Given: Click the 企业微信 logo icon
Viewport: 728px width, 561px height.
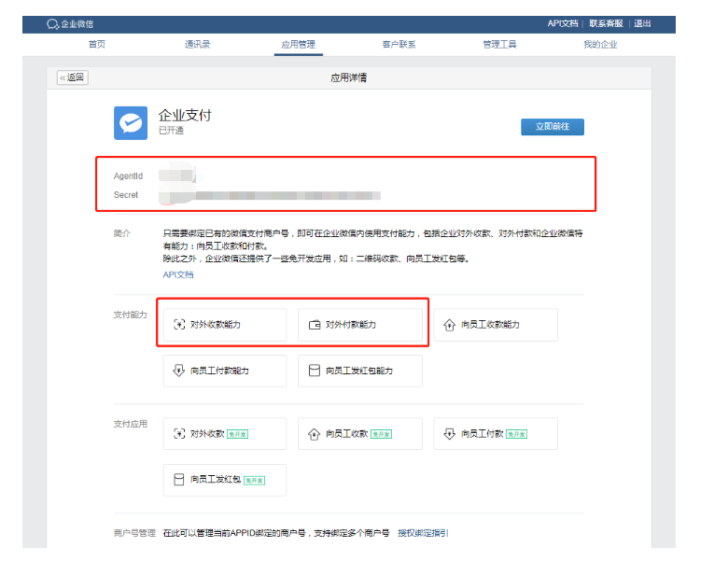Looking at the screenshot, I should (x=52, y=24).
